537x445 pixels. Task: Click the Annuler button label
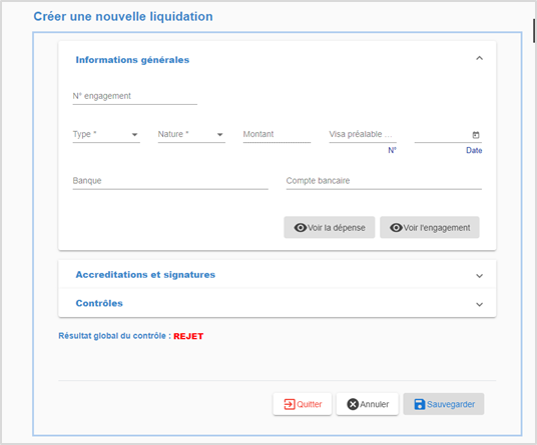(x=374, y=404)
